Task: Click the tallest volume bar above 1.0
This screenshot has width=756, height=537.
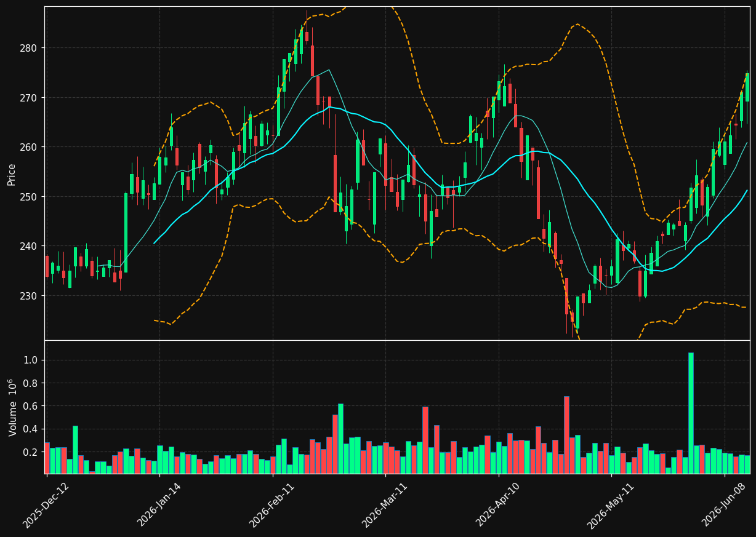Action: [x=691, y=413]
